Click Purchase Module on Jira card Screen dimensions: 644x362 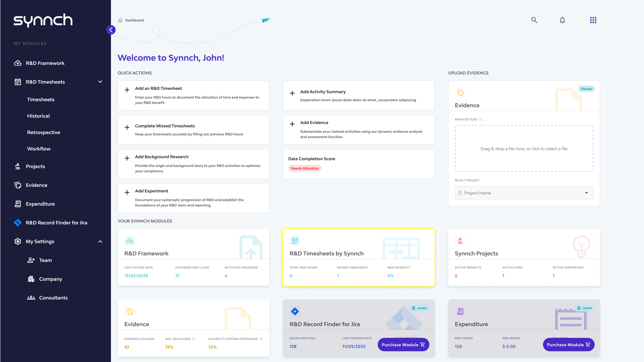pyautogui.click(x=403, y=345)
